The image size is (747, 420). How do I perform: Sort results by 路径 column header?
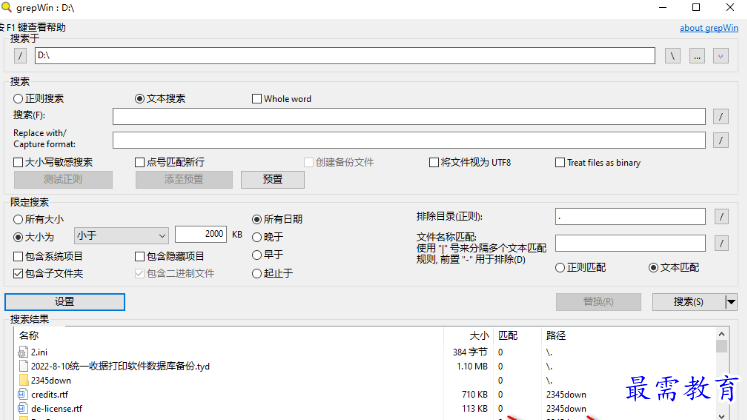coord(628,336)
